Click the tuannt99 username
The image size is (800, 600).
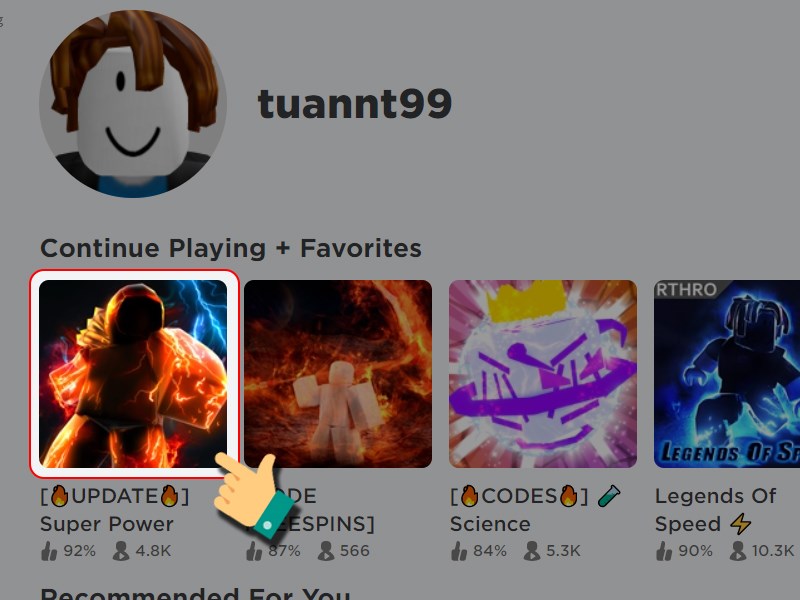pos(355,104)
